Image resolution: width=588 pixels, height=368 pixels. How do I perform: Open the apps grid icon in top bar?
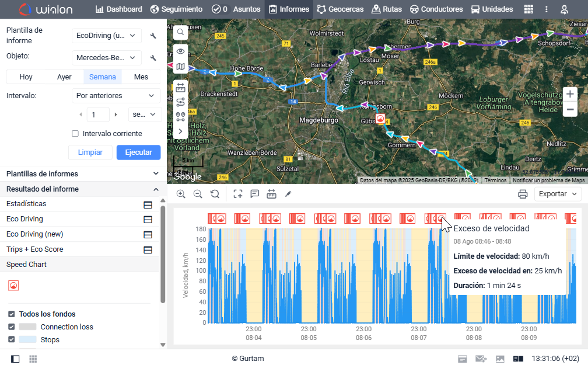point(528,9)
